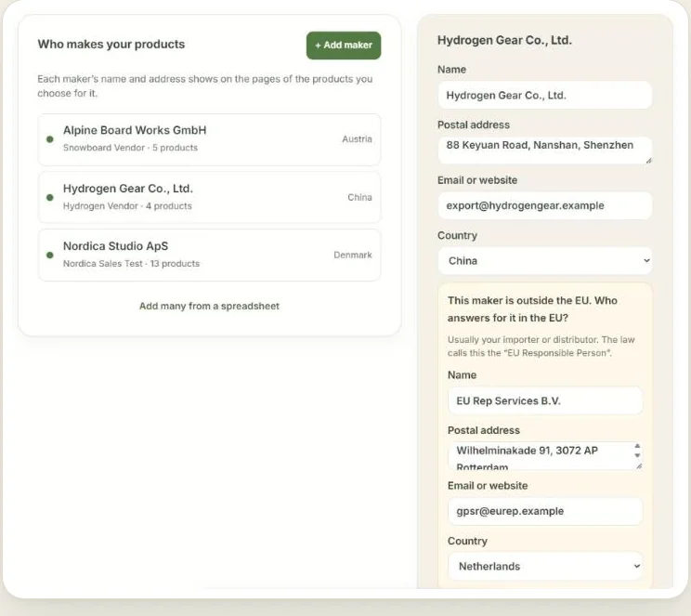Viewport: 691px width, 616px height.
Task: Click 'This maker is outside the EU' heading
Action: point(532,309)
